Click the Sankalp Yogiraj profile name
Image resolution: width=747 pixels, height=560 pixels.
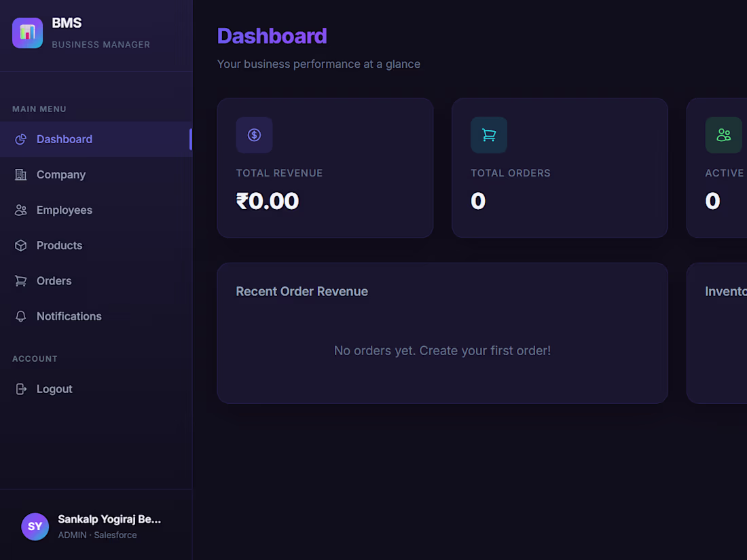point(109,519)
